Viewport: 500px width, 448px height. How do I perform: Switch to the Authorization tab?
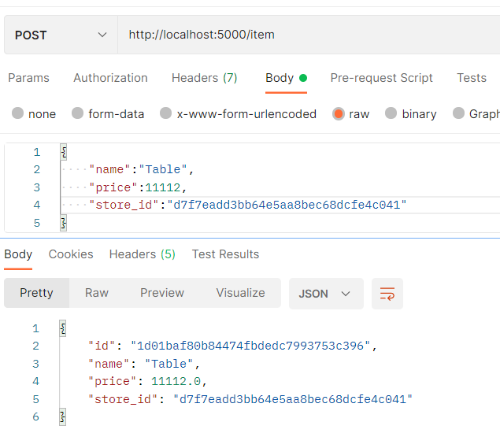tap(110, 78)
